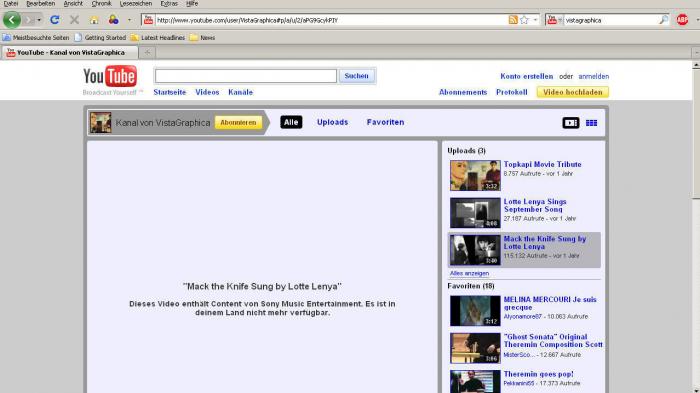Image resolution: width=700 pixels, height=393 pixels.
Task: Click the Suchen button
Action: click(357, 76)
